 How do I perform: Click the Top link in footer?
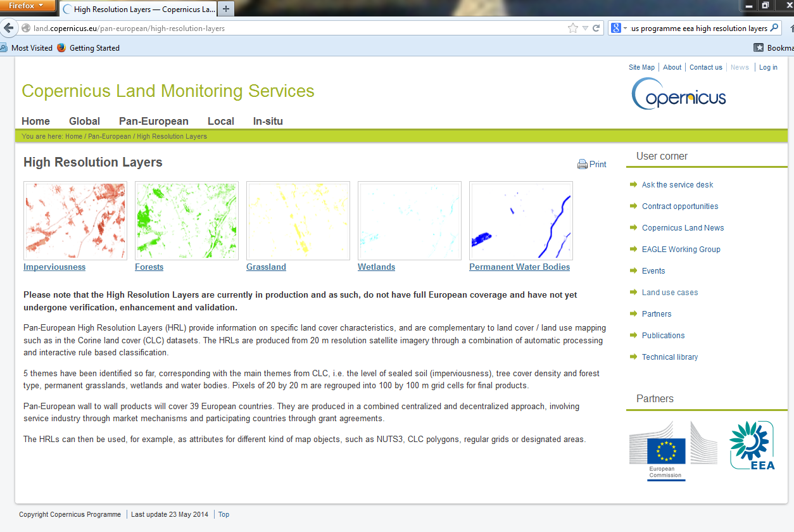[224, 514]
